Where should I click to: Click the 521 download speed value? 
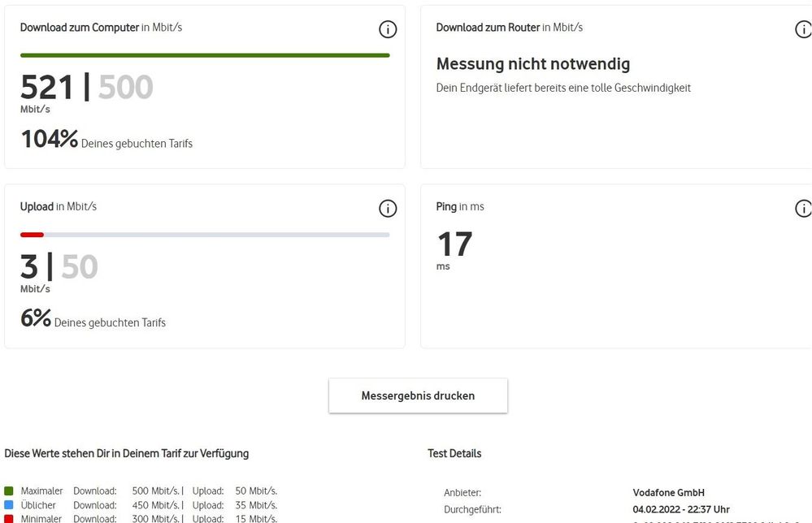[46, 88]
